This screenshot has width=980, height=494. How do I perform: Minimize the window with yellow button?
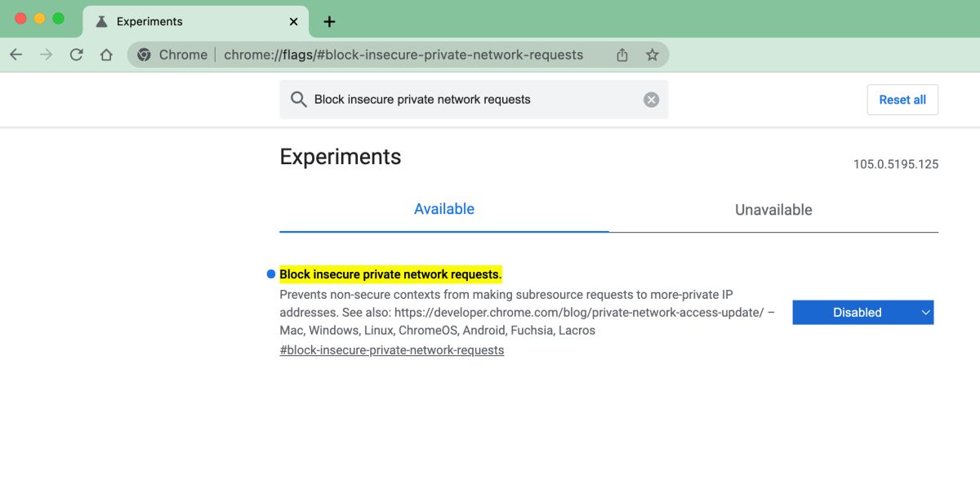(x=39, y=18)
